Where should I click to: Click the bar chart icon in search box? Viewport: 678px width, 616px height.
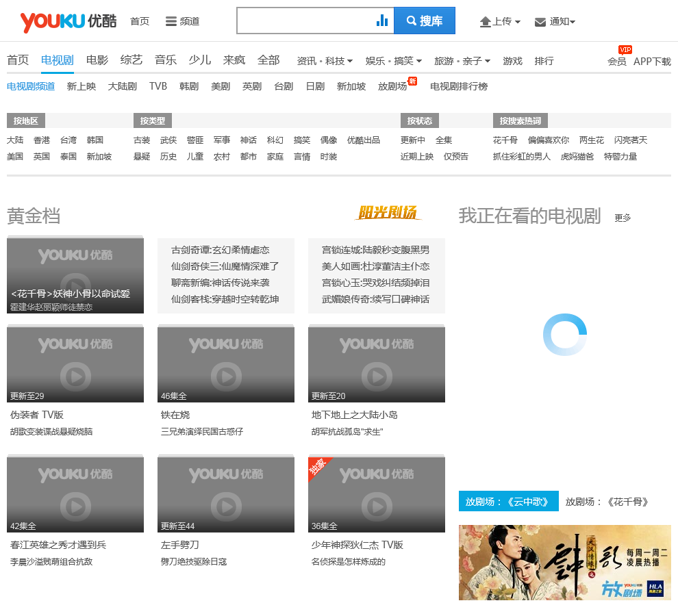[x=382, y=21]
